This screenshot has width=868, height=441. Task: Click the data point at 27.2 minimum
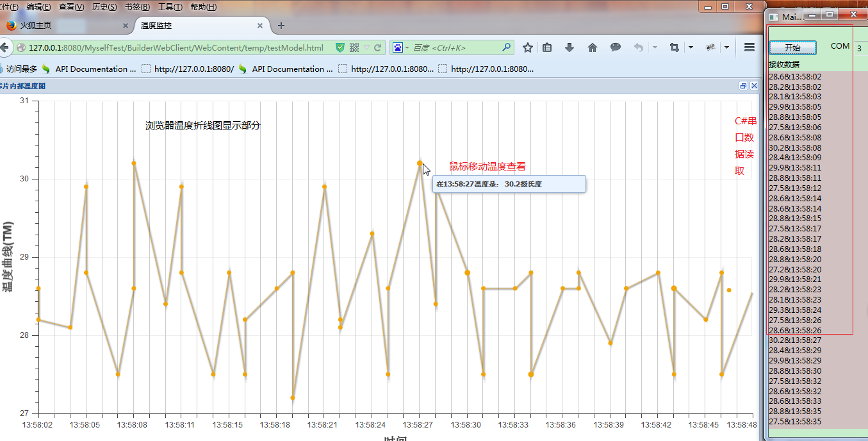click(293, 398)
